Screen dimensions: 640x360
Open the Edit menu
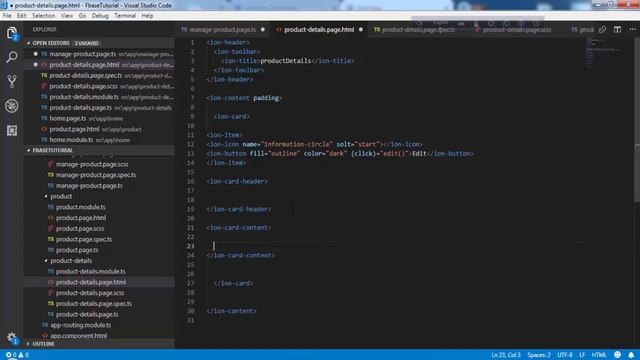(22, 16)
